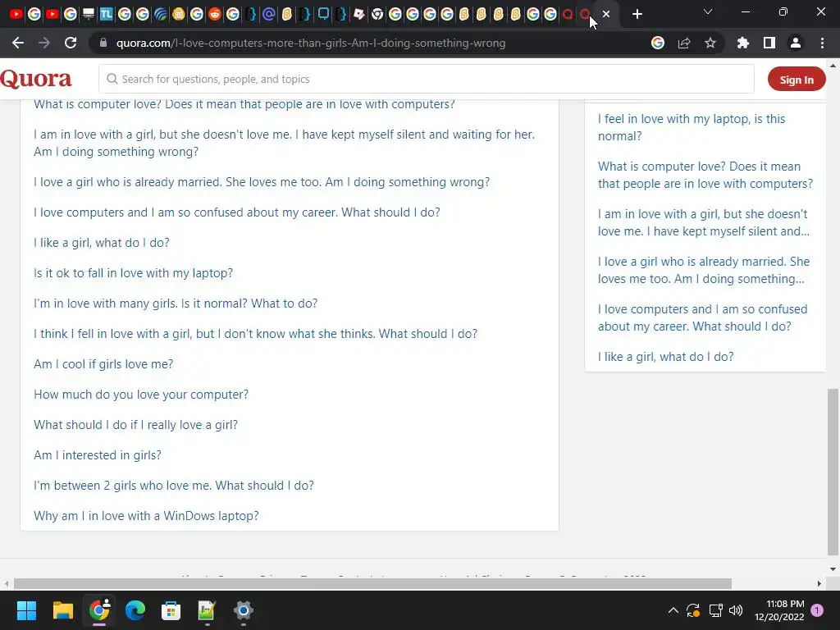
Task: Open Microsoft Store from the taskbar
Action: pos(171,610)
